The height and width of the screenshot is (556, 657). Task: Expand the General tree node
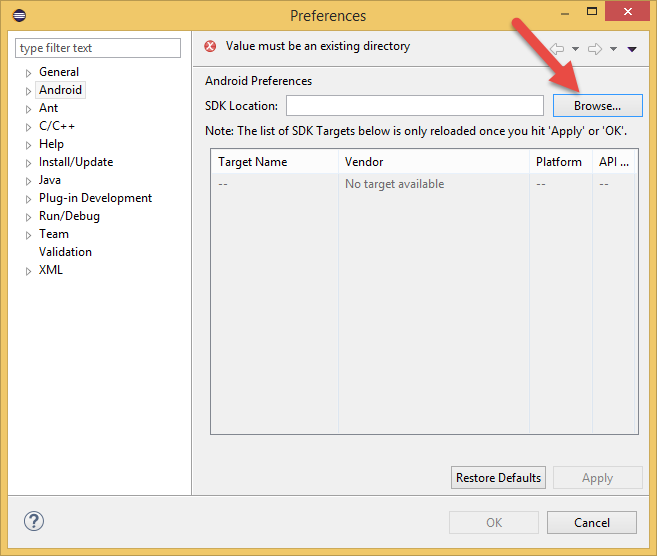click(x=29, y=73)
